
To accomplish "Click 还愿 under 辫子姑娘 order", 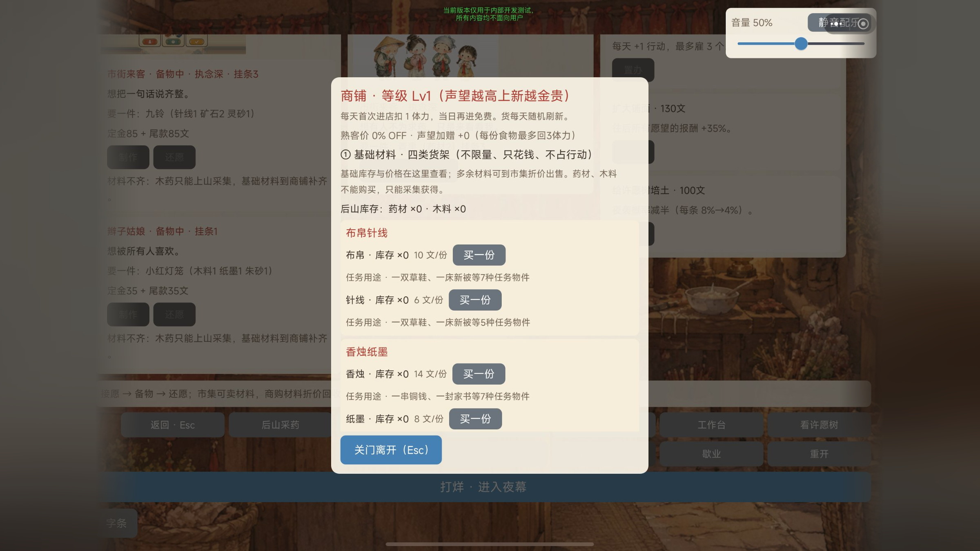I will [x=174, y=314].
